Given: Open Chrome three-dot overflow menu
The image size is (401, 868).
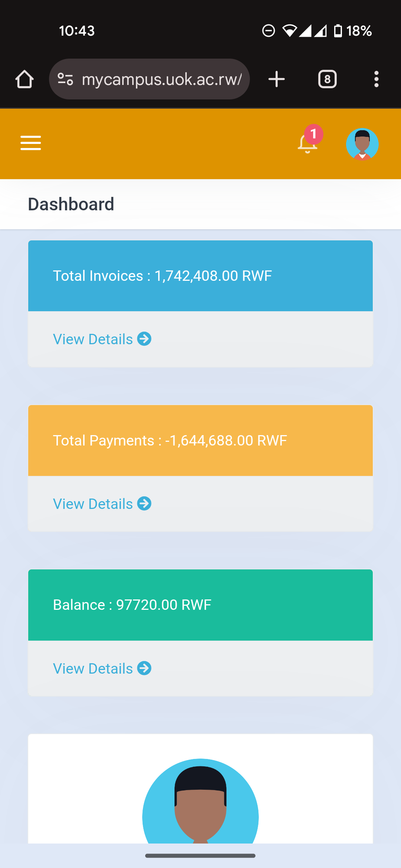Looking at the screenshot, I should tap(376, 79).
